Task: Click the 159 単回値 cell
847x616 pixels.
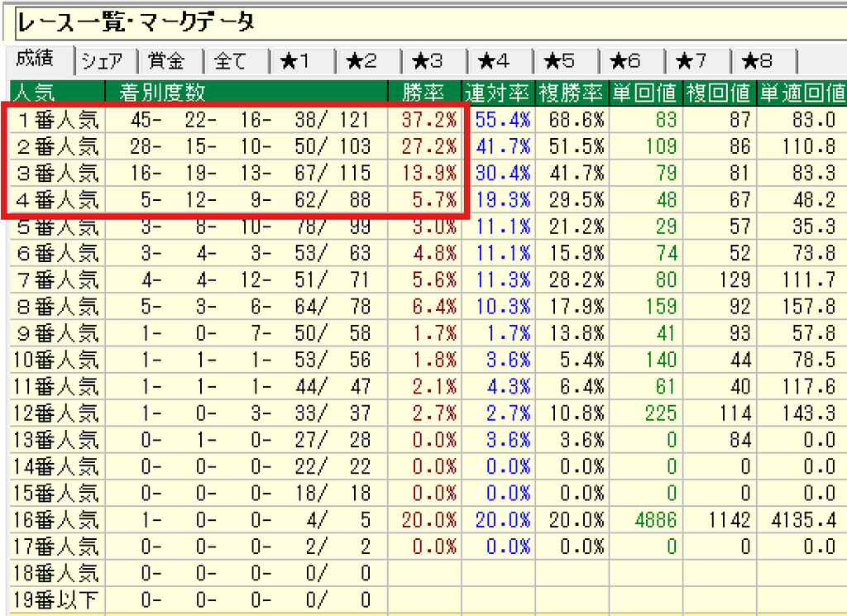Action: pyautogui.click(x=646, y=307)
